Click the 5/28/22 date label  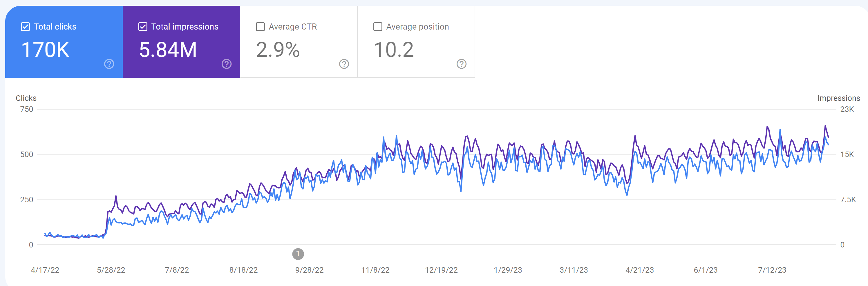pos(111,270)
